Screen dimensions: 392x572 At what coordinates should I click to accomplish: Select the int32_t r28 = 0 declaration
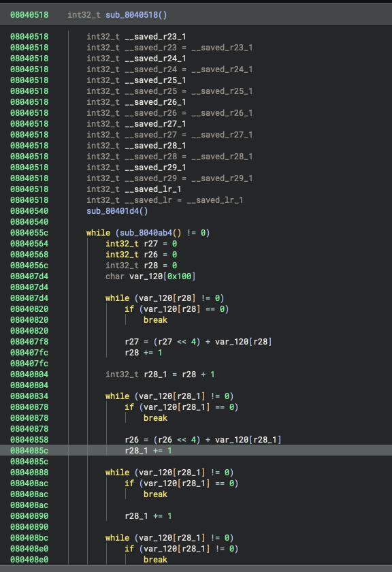[141, 266]
